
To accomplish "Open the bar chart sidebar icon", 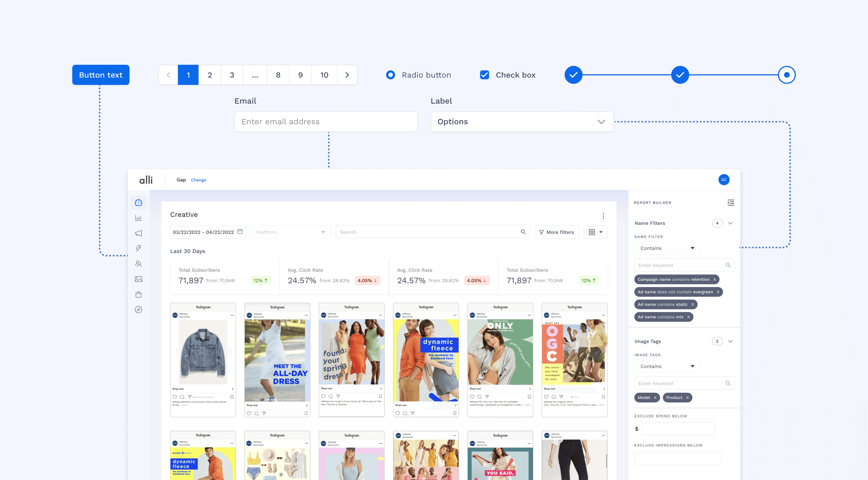I will coord(138,218).
